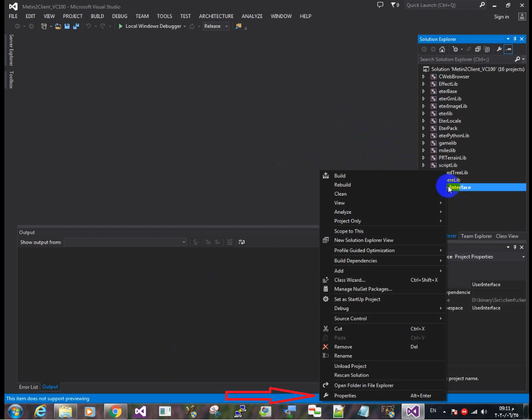
Task: Open the BUILD menu in menu bar
Action: (97, 16)
